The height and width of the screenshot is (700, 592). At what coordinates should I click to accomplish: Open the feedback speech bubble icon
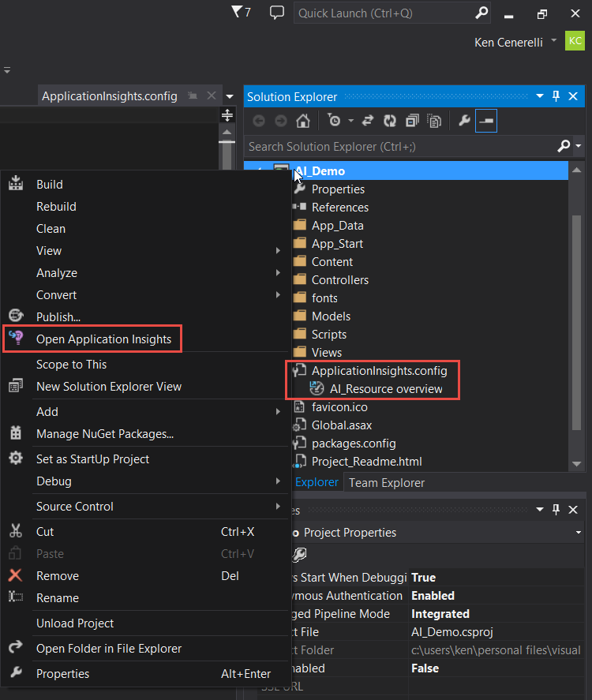[277, 12]
